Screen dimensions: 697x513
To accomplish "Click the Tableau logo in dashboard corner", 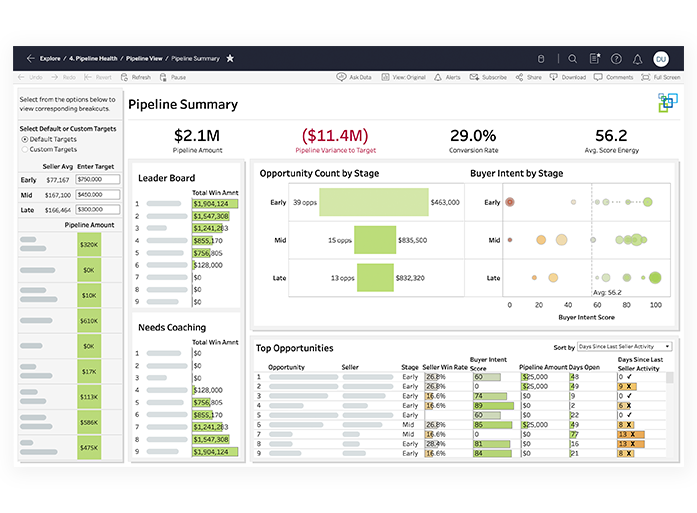I will coord(667,102).
